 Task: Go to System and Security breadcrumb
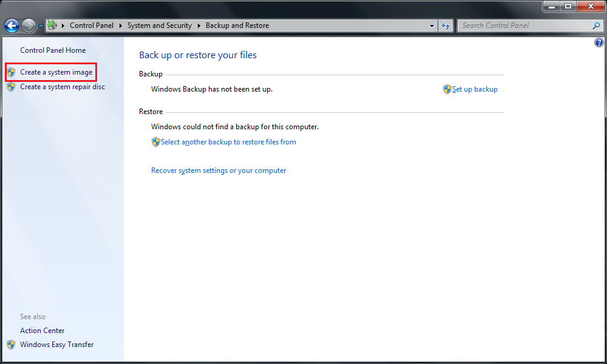click(x=160, y=25)
